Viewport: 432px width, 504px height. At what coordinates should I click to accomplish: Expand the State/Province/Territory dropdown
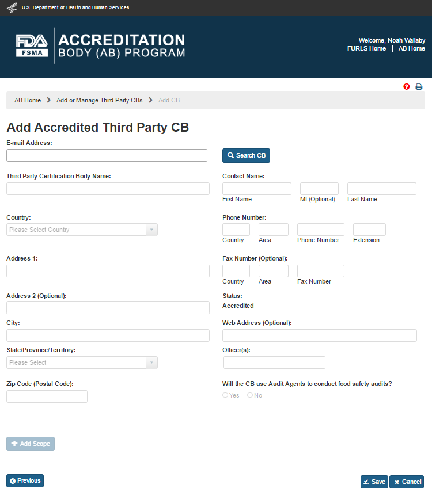click(82, 362)
